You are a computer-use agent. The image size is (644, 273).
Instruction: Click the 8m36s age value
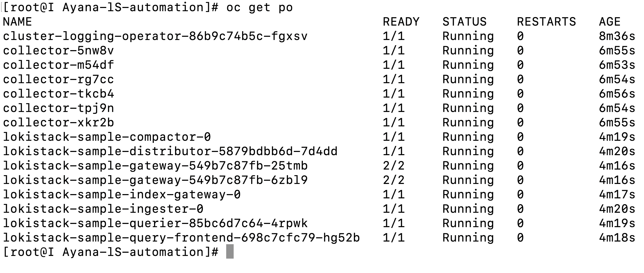click(x=617, y=36)
